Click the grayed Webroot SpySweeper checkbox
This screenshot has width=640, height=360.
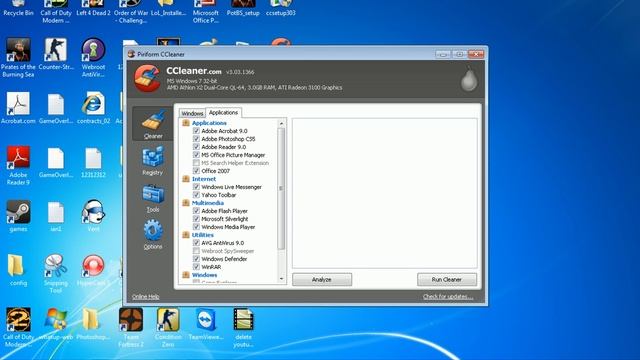point(196,251)
